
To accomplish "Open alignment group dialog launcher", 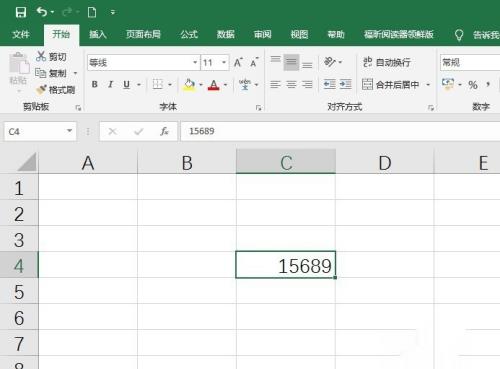I will [431, 108].
